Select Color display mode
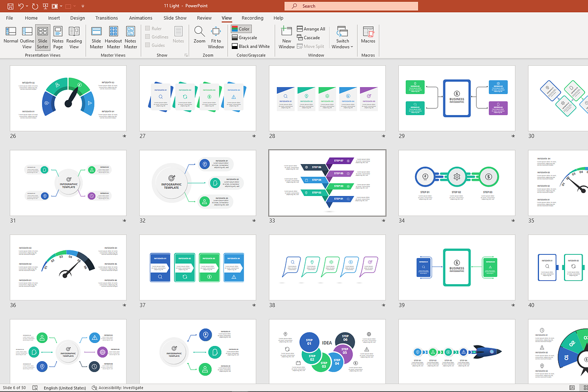 [x=241, y=29]
